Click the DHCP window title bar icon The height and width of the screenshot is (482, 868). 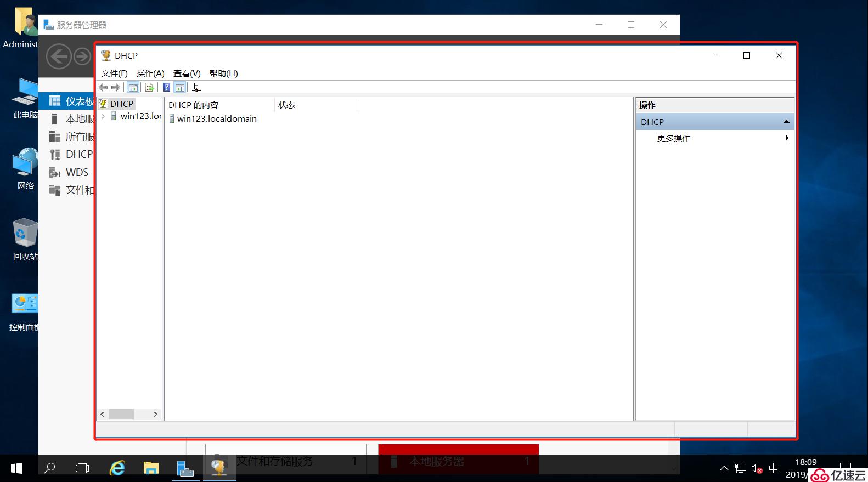[x=106, y=55]
